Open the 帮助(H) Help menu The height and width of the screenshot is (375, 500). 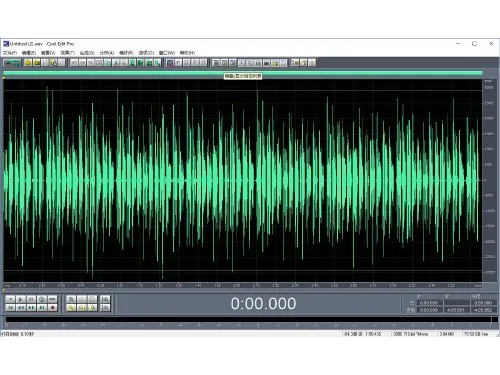tap(187, 53)
